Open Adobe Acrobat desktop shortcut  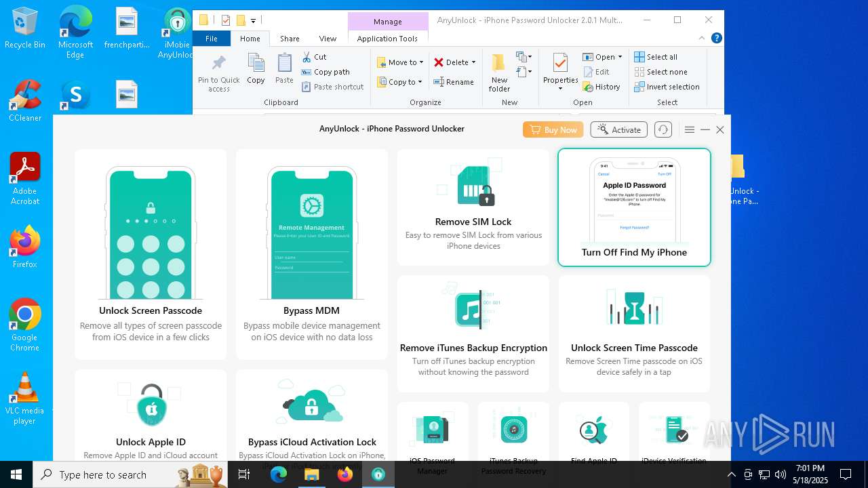click(25, 179)
